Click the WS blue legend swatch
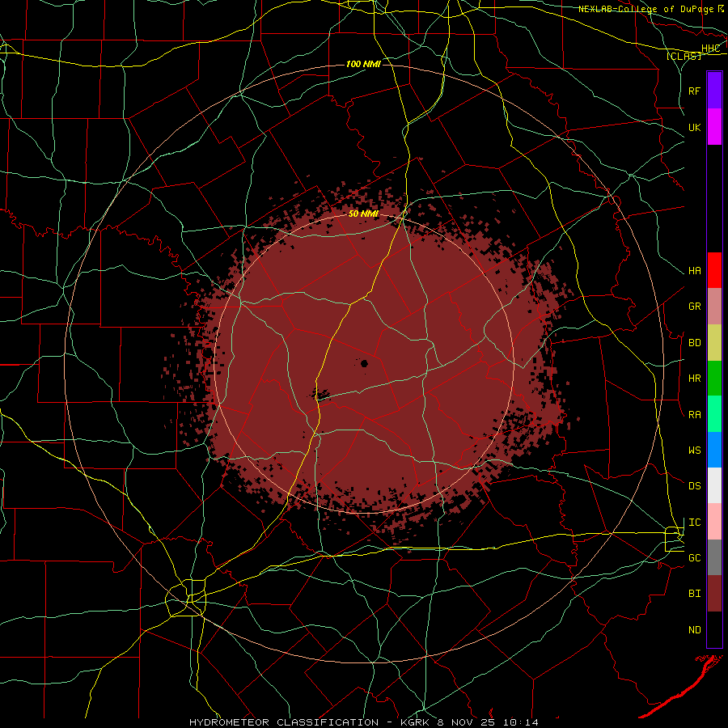The width and height of the screenshot is (728, 728). tap(714, 450)
